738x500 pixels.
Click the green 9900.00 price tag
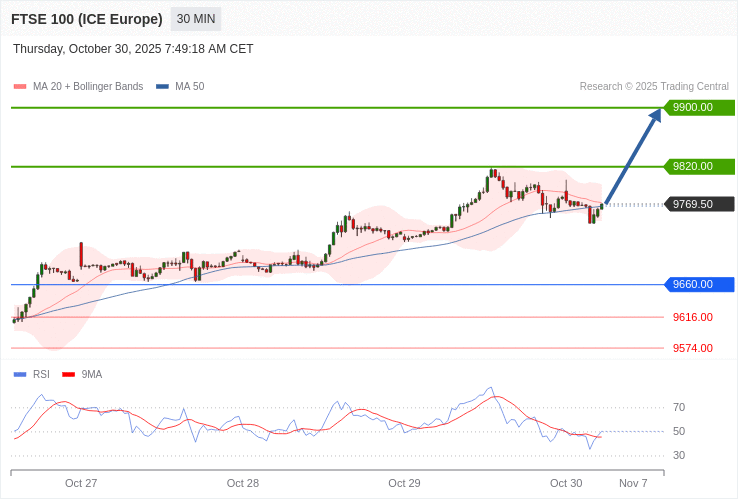699,107
